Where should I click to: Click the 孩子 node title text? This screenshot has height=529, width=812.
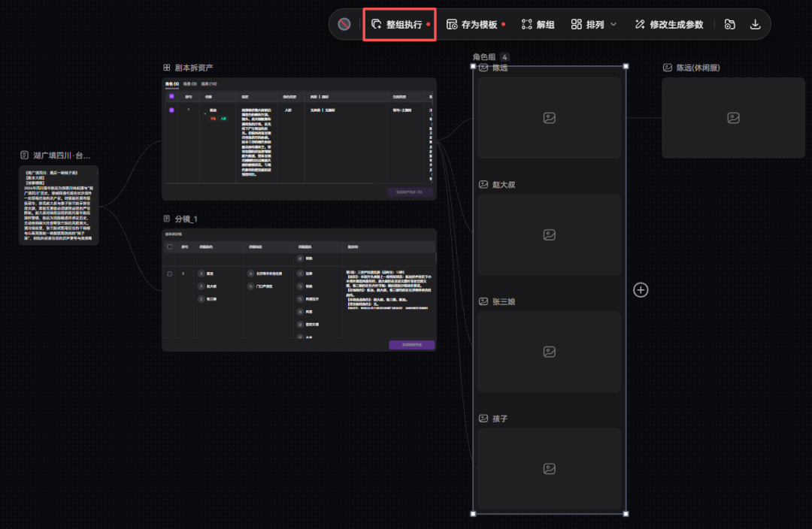tap(500, 419)
